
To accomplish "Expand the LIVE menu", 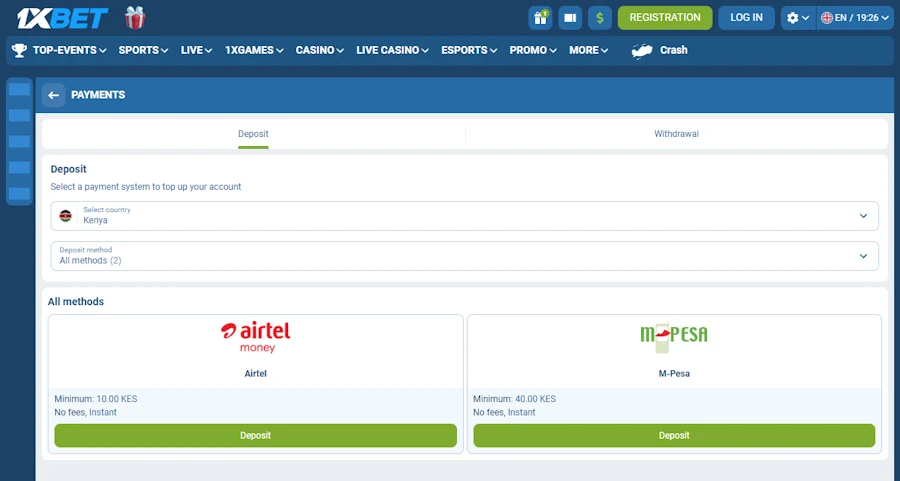I will point(196,51).
